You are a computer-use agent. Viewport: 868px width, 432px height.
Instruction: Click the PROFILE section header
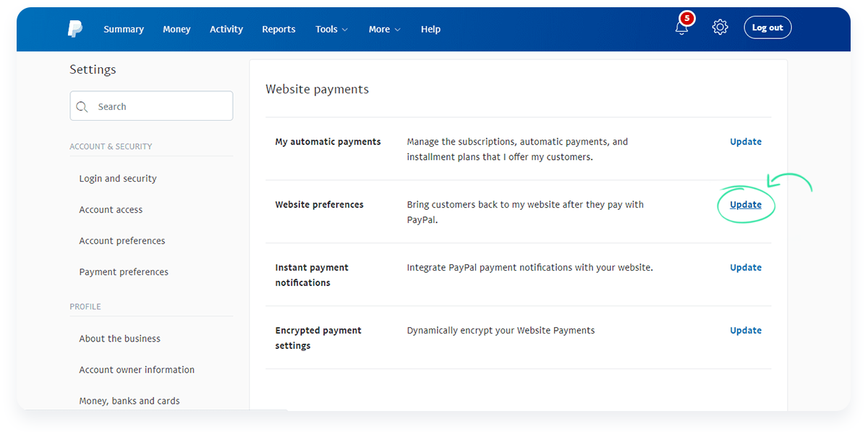pos(85,307)
